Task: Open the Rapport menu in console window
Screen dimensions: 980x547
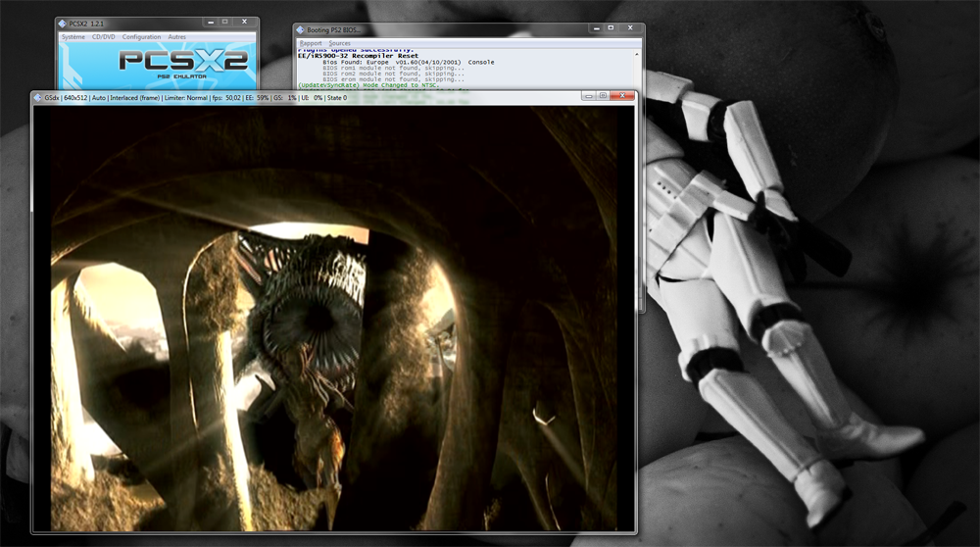Action: click(x=311, y=43)
